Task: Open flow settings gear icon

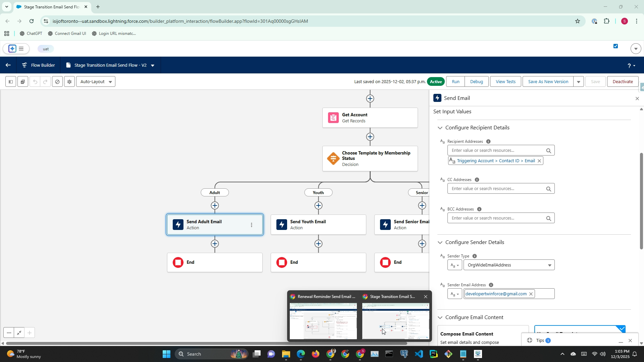Action: tap(69, 82)
